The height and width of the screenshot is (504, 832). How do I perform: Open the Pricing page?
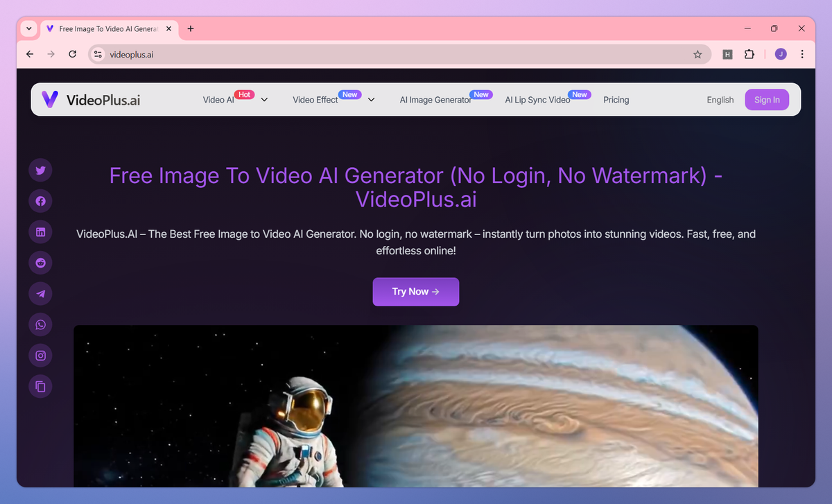[616, 100]
